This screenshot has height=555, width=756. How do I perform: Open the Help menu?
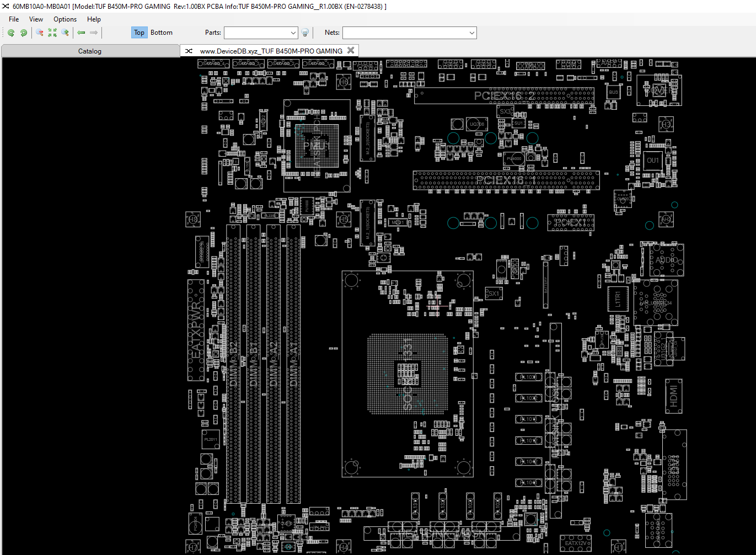click(x=94, y=19)
